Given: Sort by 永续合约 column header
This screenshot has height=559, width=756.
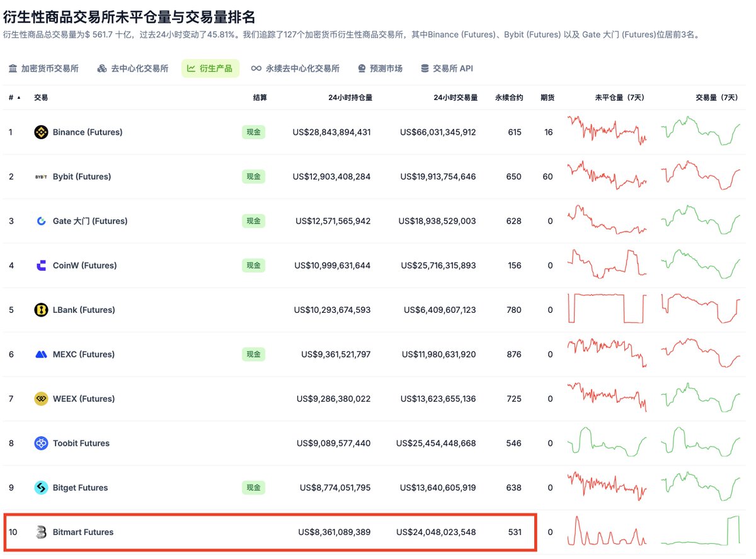Looking at the screenshot, I should click(x=509, y=98).
